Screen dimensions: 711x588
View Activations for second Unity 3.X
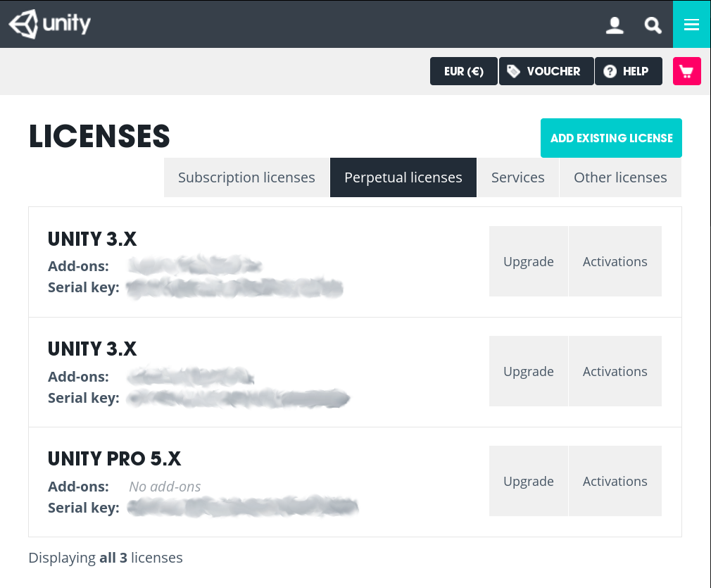[x=615, y=371]
